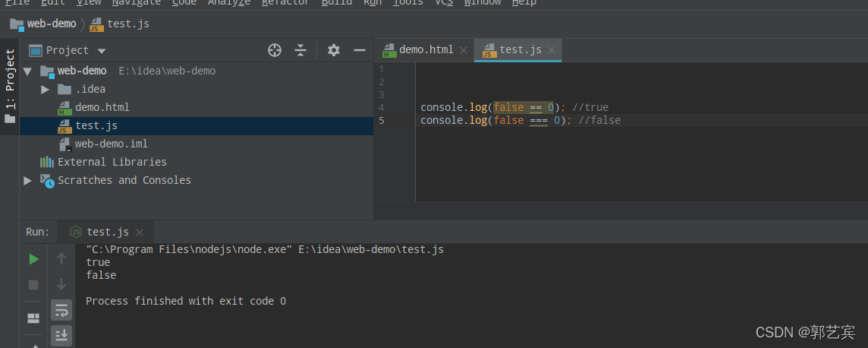Click line number 1 in the gutter
The width and height of the screenshot is (868, 348).
pyautogui.click(x=382, y=69)
